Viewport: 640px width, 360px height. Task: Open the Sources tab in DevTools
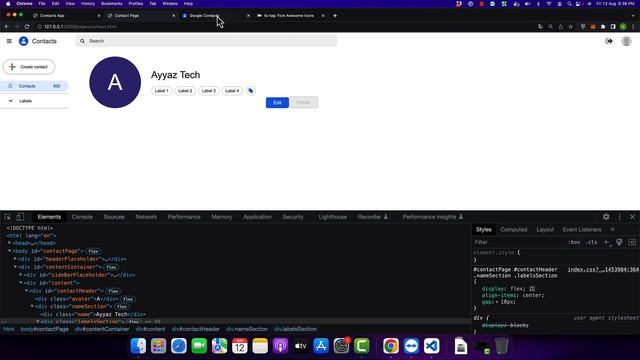pyautogui.click(x=114, y=217)
